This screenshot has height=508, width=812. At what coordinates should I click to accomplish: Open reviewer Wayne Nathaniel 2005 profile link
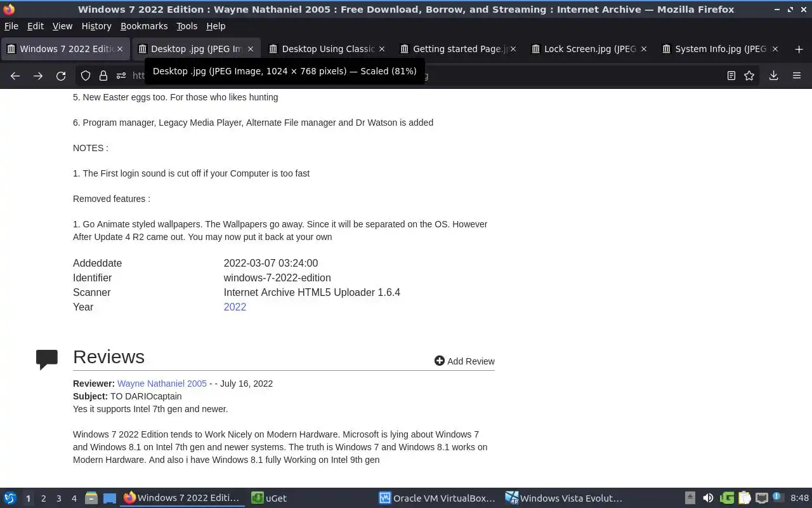coord(162,384)
